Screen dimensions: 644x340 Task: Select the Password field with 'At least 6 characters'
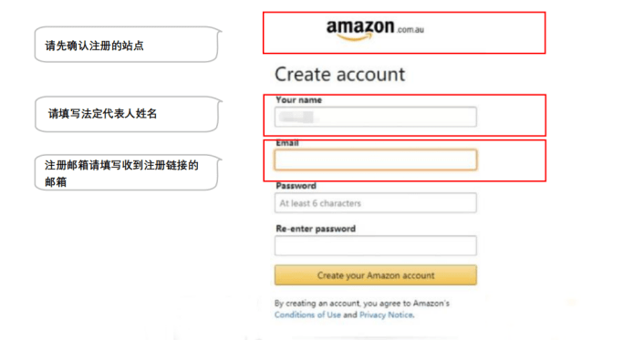(x=376, y=203)
